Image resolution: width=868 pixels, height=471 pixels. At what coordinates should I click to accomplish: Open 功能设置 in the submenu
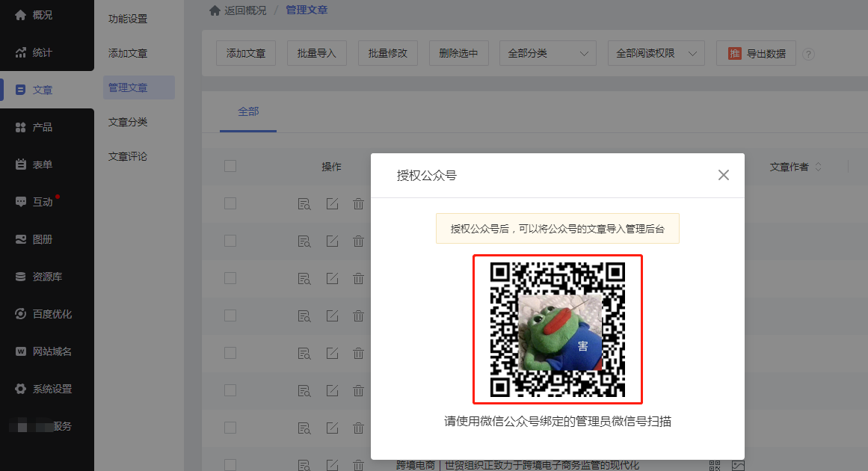click(128, 19)
